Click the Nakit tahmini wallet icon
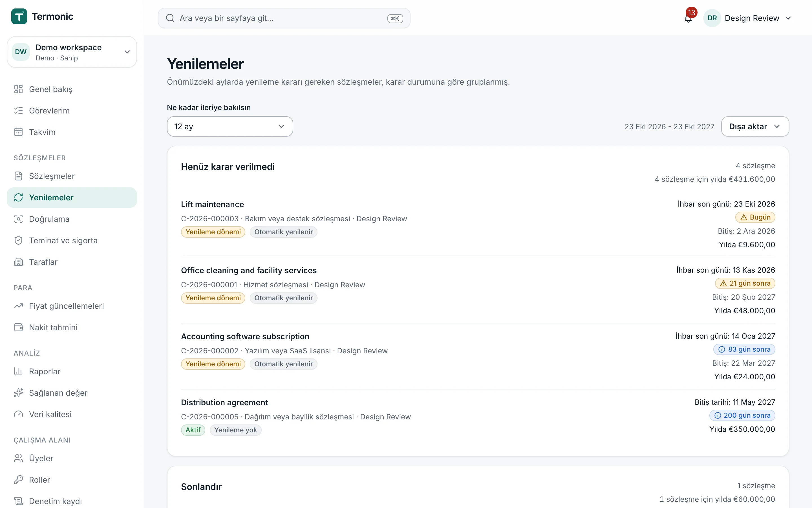The image size is (812, 508). coord(18,328)
